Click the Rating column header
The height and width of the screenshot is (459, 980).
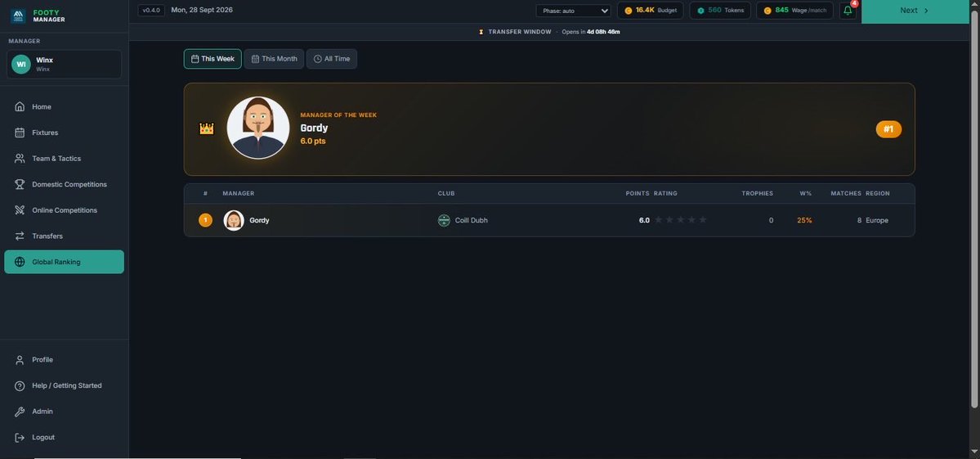click(x=665, y=194)
